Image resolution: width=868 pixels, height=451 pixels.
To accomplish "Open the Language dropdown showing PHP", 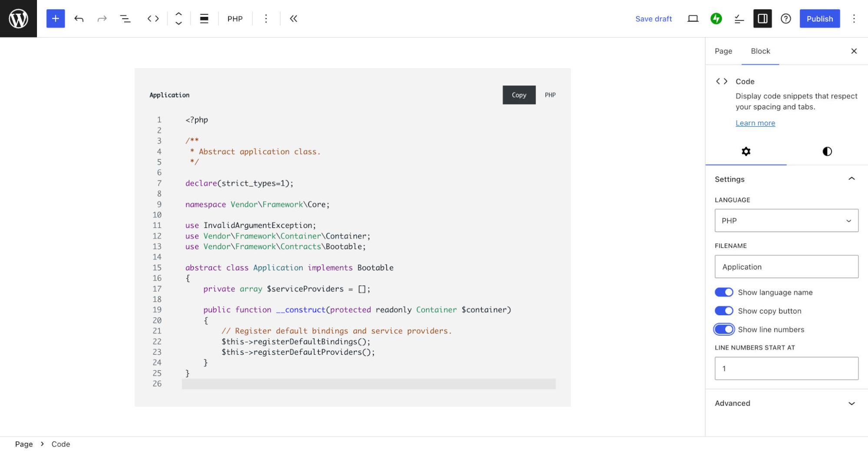I will coord(786,221).
